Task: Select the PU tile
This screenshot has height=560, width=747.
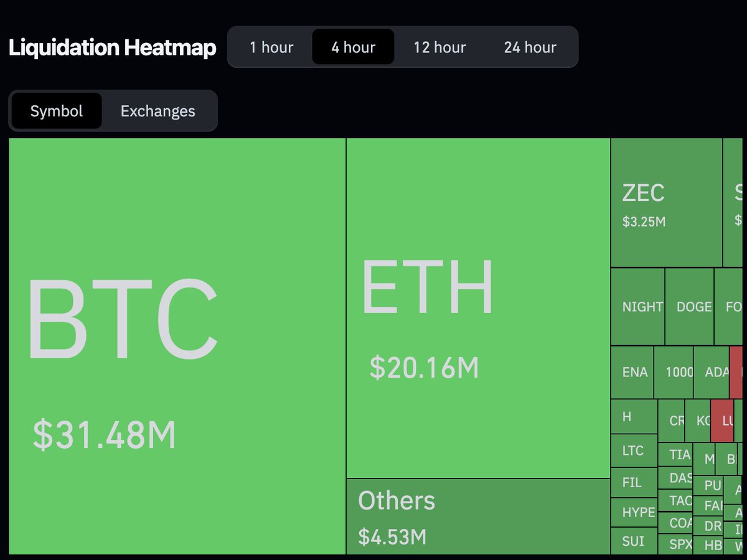Action: click(x=708, y=486)
